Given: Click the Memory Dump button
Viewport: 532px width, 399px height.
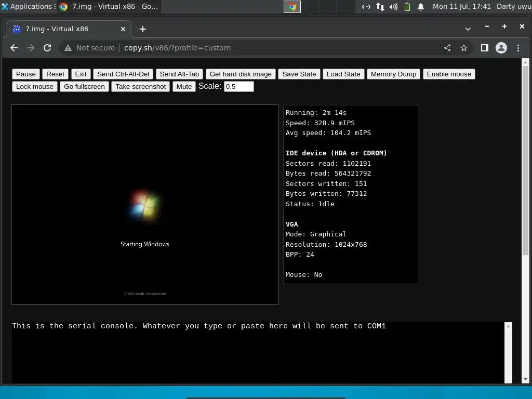Looking at the screenshot, I should [394, 74].
